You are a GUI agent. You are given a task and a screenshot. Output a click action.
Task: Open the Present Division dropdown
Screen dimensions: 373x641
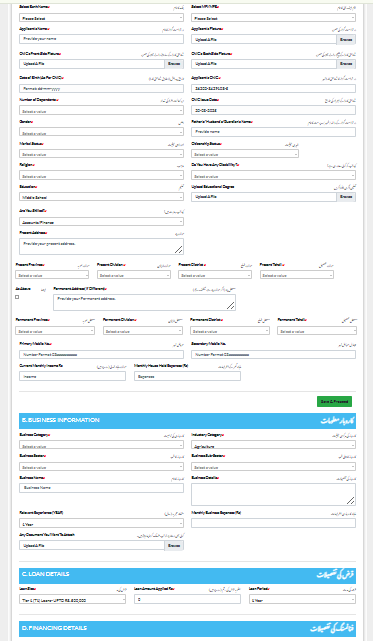(134, 275)
